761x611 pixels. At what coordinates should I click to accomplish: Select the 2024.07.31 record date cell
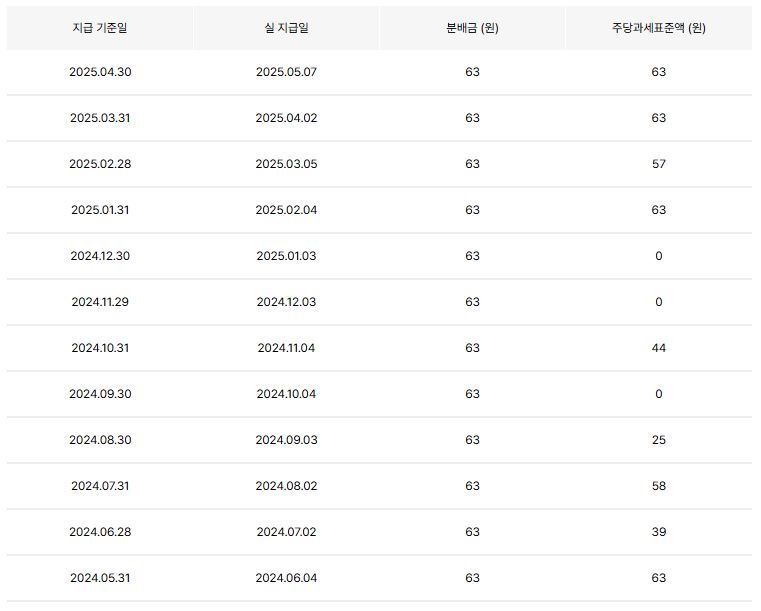pos(100,486)
